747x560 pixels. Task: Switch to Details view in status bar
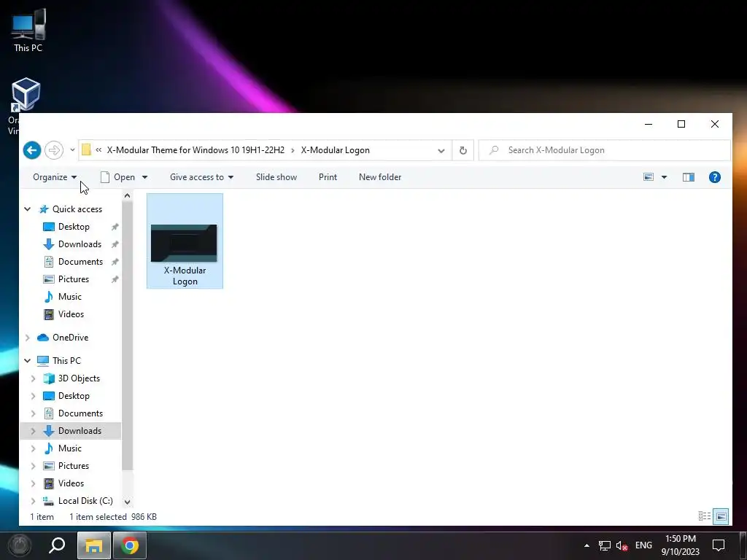click(704, 516)
